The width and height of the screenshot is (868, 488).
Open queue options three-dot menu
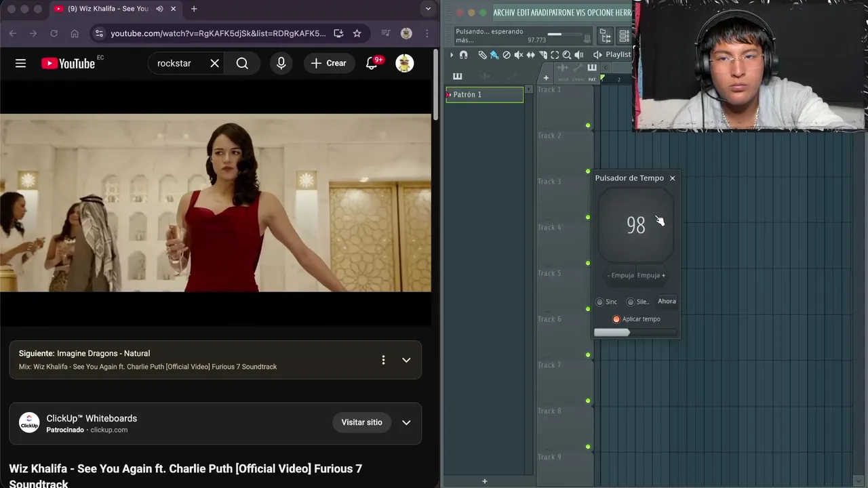pyautogui.click(x=383, y=360)
